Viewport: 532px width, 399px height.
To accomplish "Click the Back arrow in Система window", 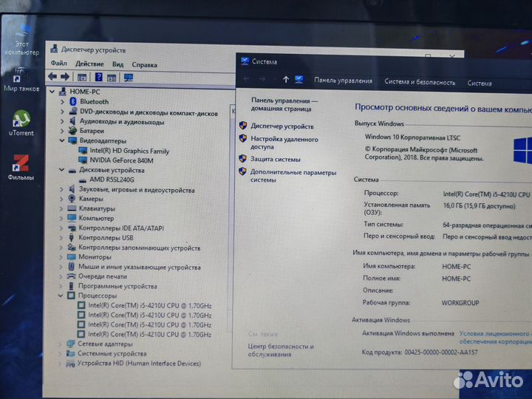I will [246, 79].
